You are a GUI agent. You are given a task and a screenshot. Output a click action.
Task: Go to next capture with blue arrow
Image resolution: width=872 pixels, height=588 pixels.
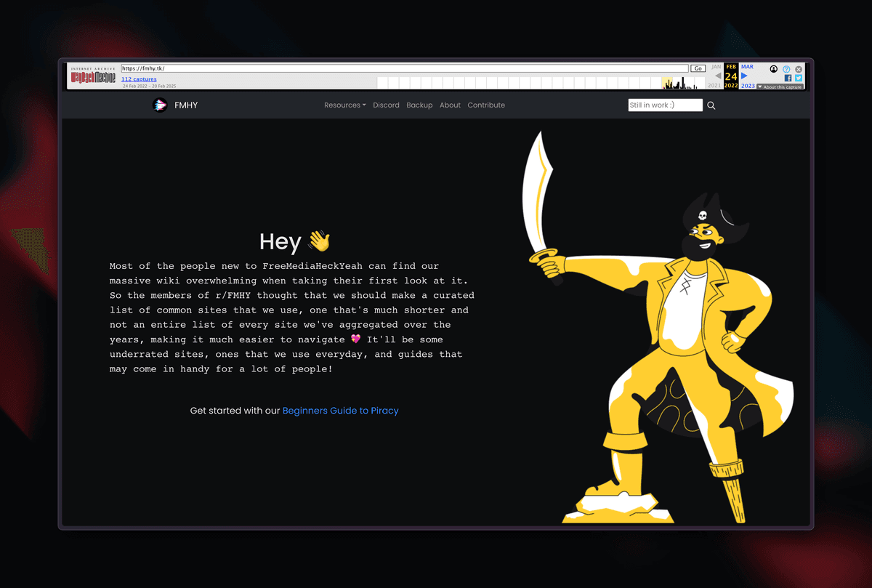744,76
